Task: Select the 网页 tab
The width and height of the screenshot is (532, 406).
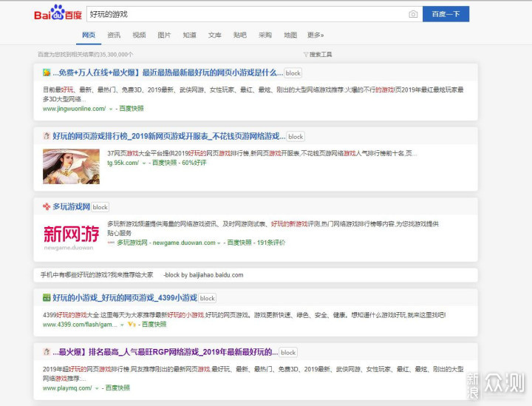Action: point(89,35)
